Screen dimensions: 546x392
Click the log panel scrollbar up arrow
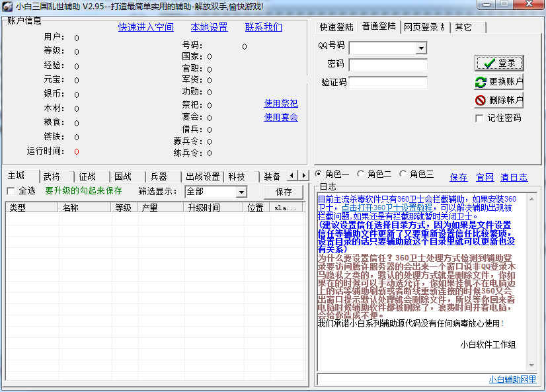tap(531, 199)
